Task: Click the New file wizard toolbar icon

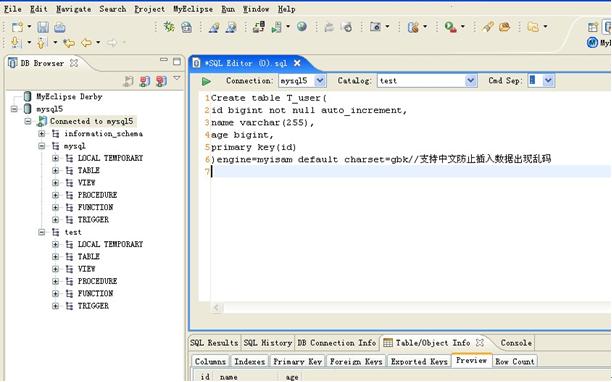Action: pyautogui.click(x=17, y=27)
